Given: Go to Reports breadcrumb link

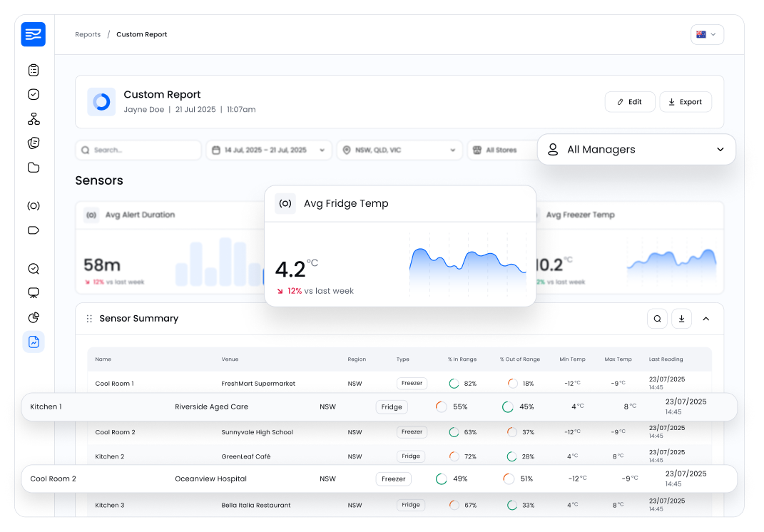Looking at the screenshot, I should coord(88,34).
